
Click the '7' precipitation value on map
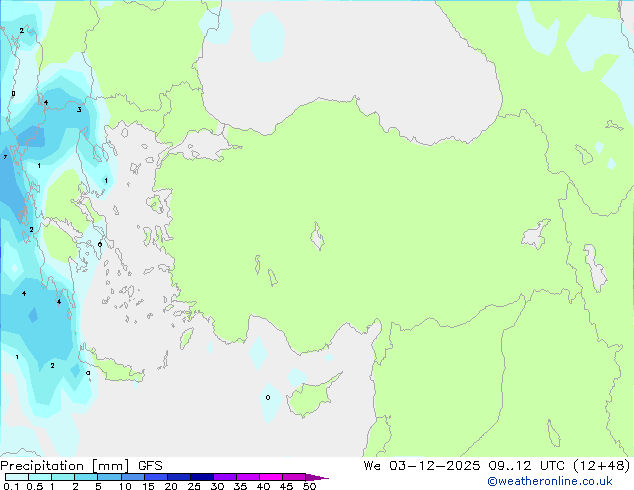pyautogui.click(x=5, y=157)
